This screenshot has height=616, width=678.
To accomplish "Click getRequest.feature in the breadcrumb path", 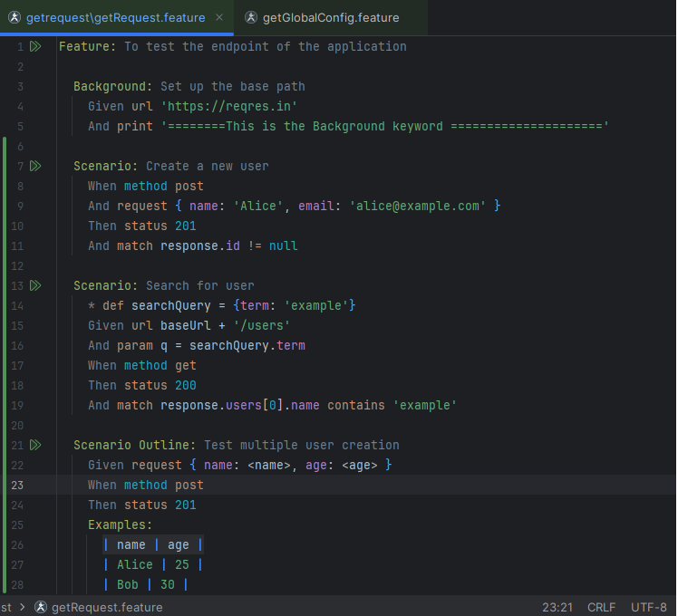I will pos(107,607).
